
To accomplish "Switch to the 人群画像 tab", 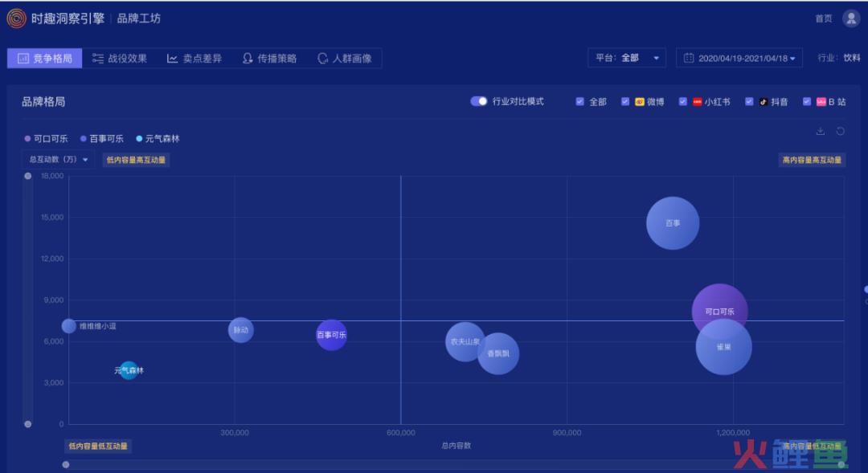I will [x=344, y=58].
